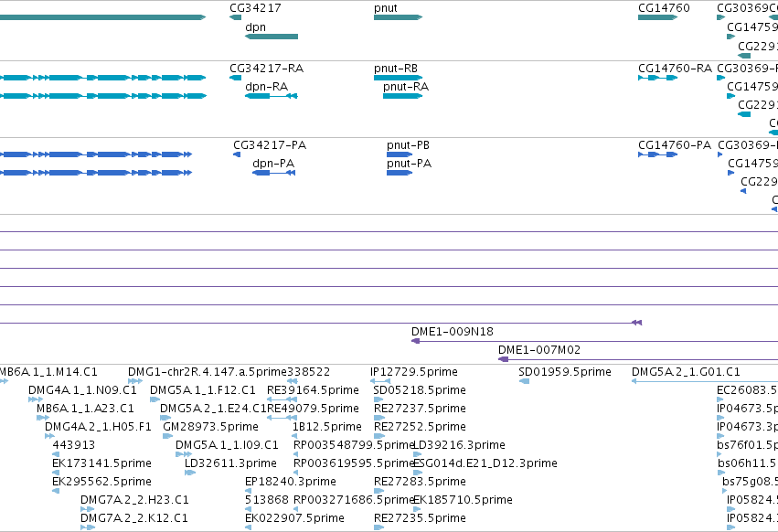This screenshot has height=532, width=778.
Task: Click the CG34217 gene label
Action: 255,8
